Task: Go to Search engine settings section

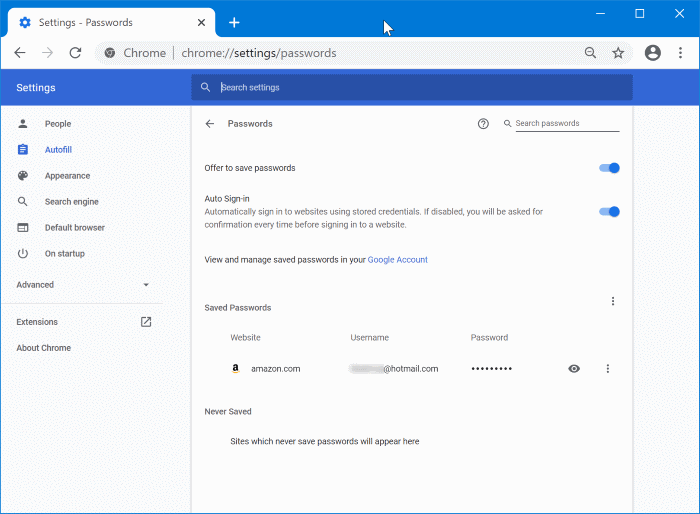Action: click(71, 202)
